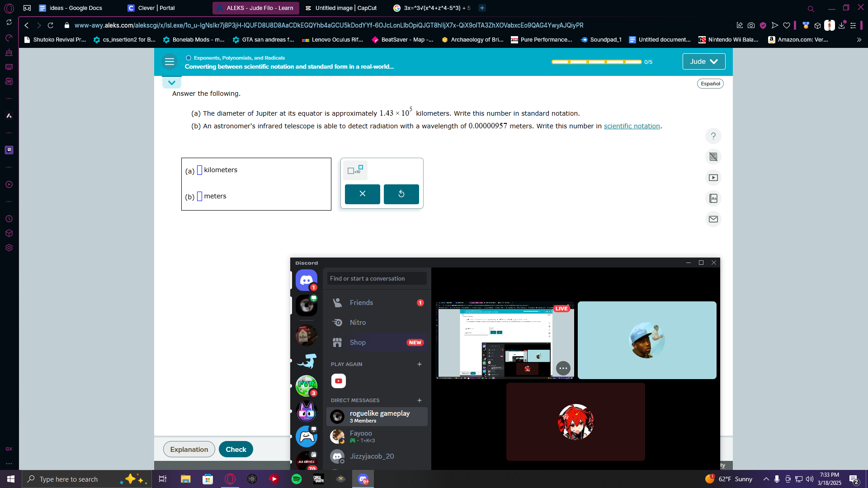Click the browser address bar URL

[x=329, y=25]
